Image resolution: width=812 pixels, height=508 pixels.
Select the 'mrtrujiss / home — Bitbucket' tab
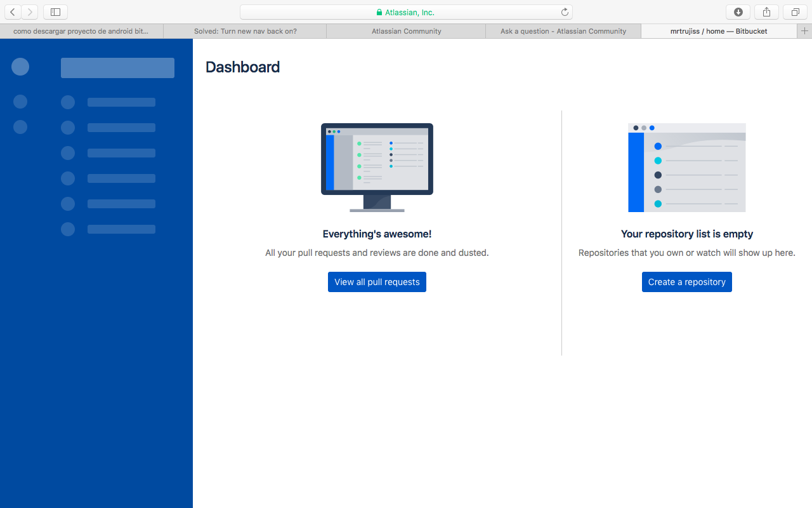click(719, 31)
